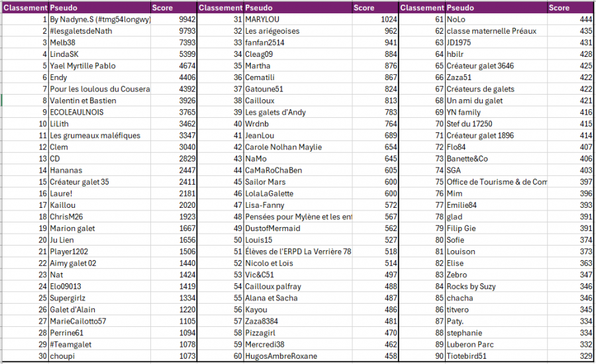This screenshot has width=596, height=364.
Task: Select the score 4406 for Endy
Action: [x=174, y=77]
